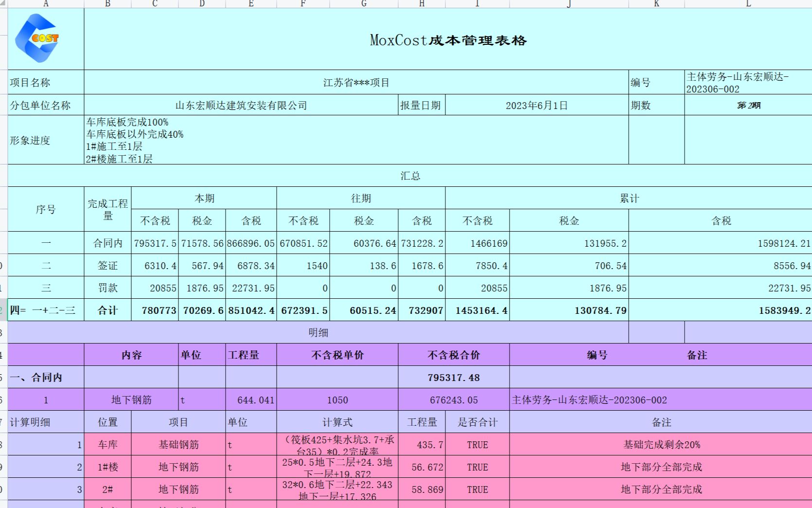Select the 58.869 quantity cell
The image size is (812, 508).
pos(422,489)
